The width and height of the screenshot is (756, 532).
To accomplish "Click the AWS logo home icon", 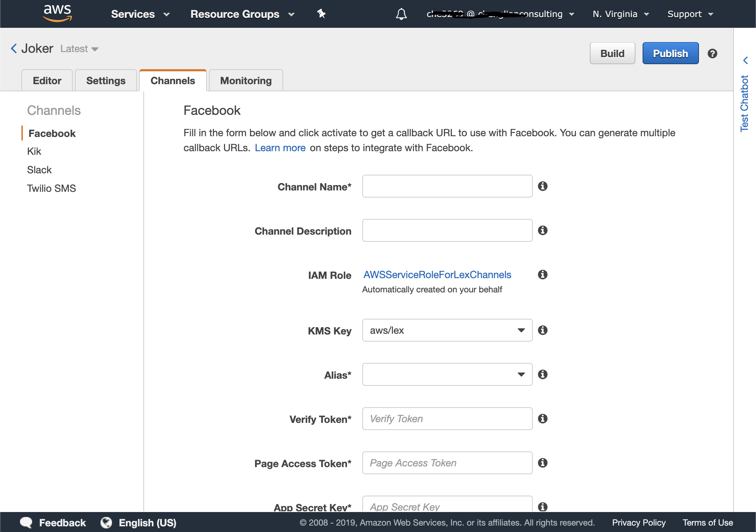I will [57, 14].
